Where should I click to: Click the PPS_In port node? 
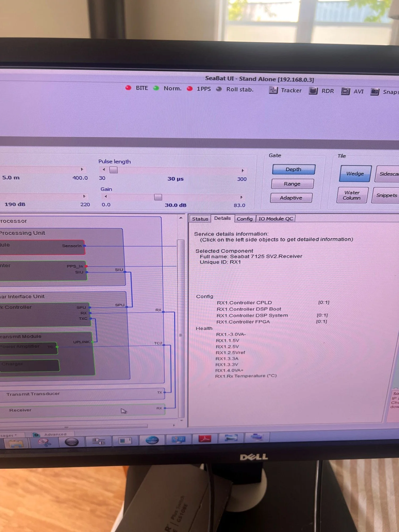(86, 266)
